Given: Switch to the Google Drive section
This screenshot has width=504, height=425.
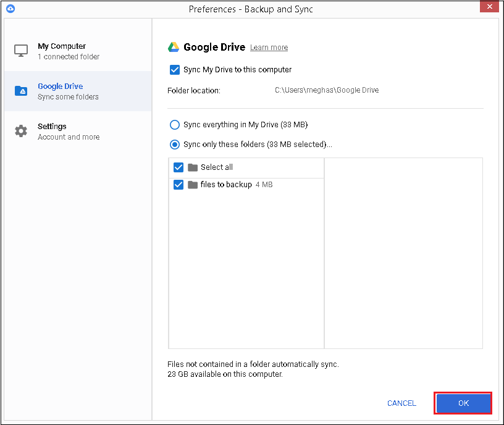Looking at the screenshot, I should (x=78, y=91).
